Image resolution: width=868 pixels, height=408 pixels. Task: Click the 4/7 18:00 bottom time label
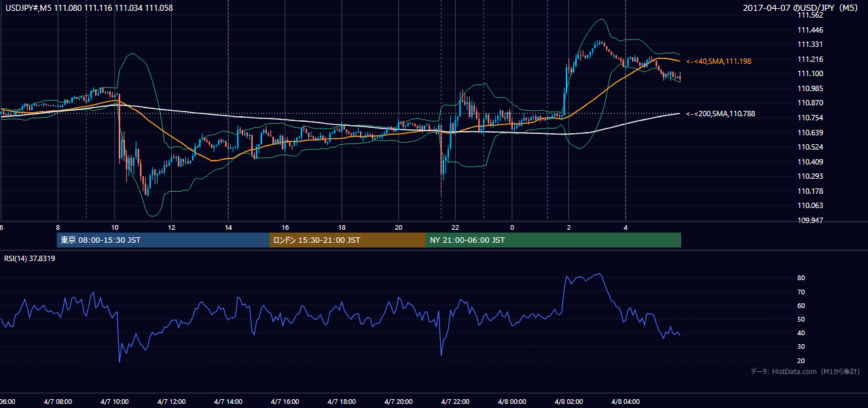[342, 401]
